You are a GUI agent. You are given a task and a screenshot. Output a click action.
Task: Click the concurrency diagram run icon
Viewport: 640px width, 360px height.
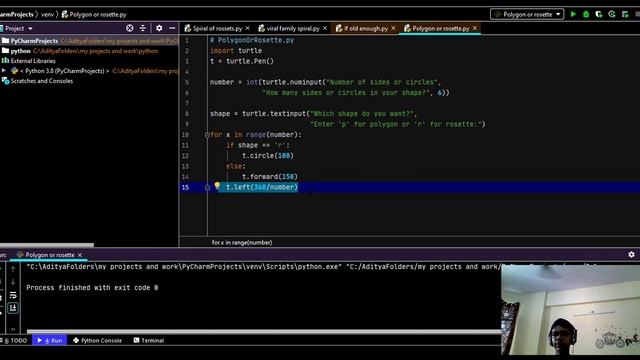(x=625, y=14)
